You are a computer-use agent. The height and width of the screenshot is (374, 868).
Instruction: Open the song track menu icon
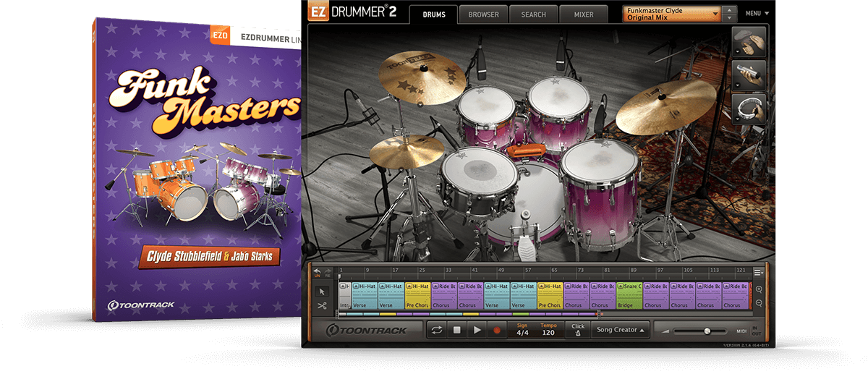click(x=758, y=272)
